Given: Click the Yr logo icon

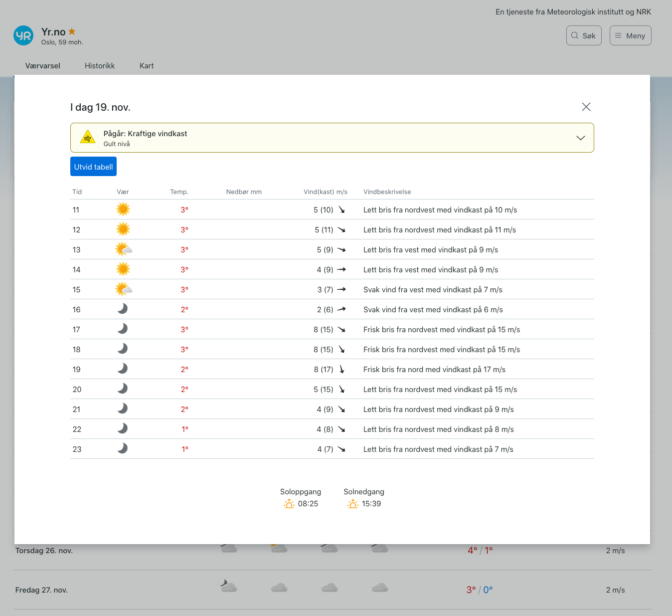Looking at the screenshot, I should point(23,35).
